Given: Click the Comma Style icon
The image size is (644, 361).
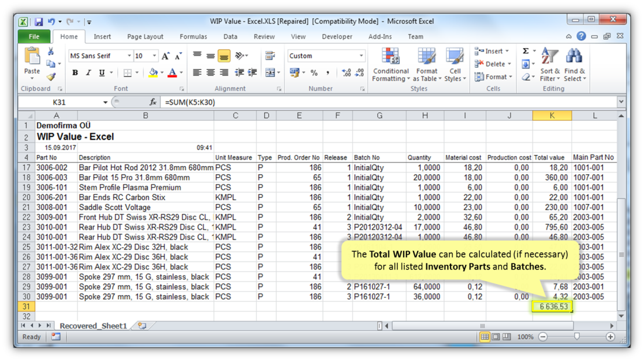Looking at the screenshot, I should pyautogui.click(x=327, y=73).
